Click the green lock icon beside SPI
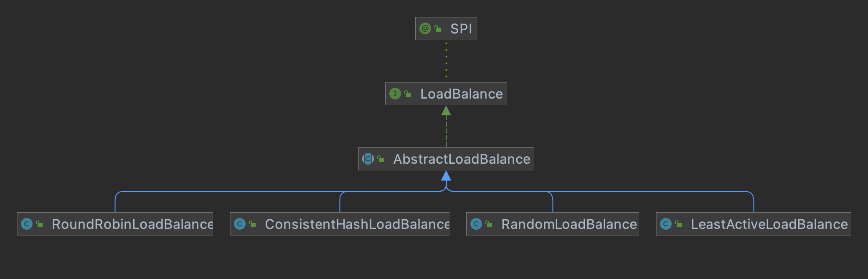Image resolution: width=868 pixels, height=279 pixels. (x=438, y=28)
